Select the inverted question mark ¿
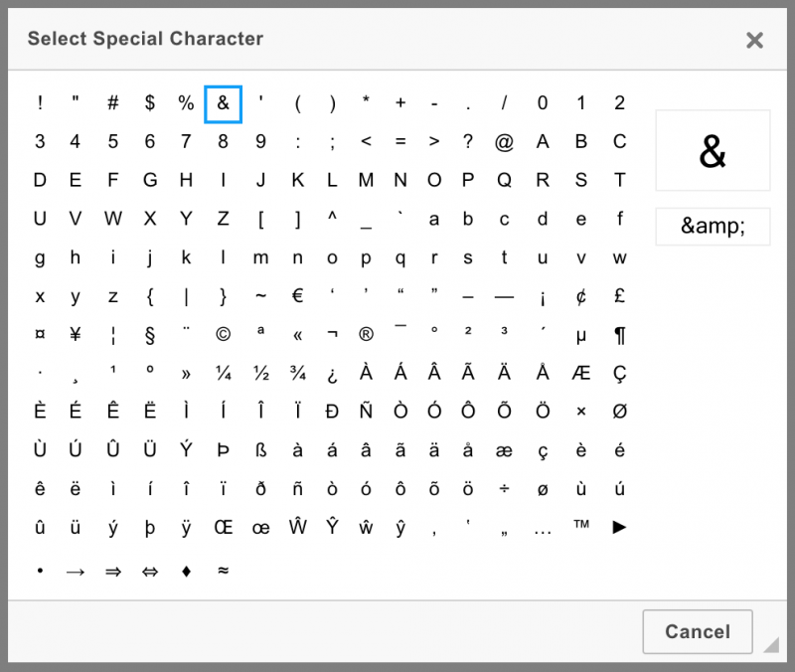The height and width of the screenshot is (672, 795). tap(334, 372)
